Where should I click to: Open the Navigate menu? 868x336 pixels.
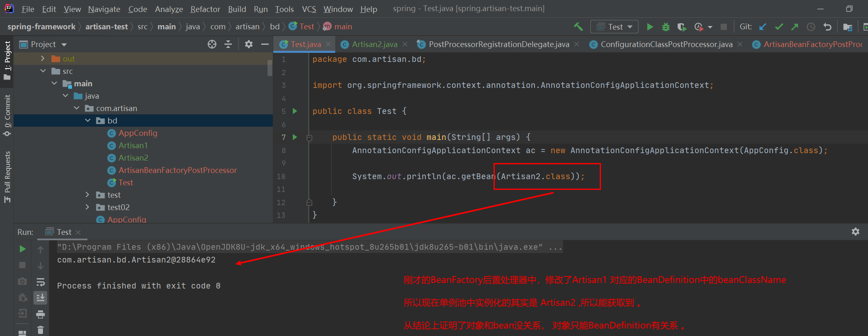(x=104, y=9)
